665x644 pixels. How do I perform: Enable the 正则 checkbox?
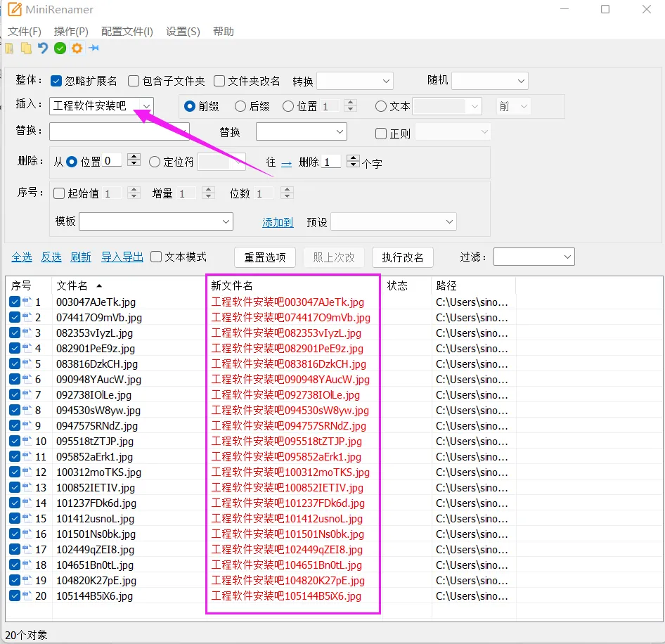381,134
